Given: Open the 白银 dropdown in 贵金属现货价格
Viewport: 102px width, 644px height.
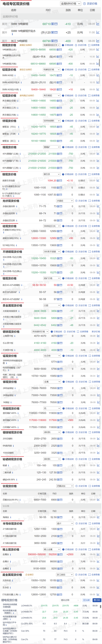Looking at the screenshot, I should [52, 306].
